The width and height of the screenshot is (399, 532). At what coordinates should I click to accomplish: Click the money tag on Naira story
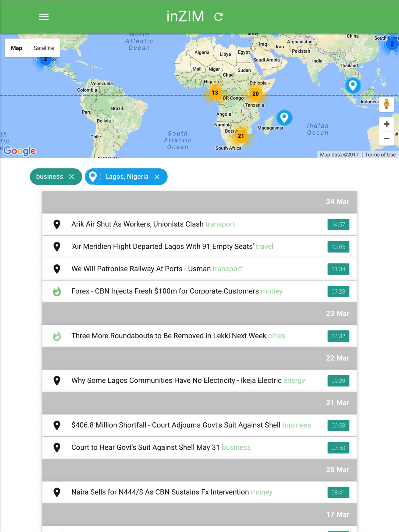[262, 492]
